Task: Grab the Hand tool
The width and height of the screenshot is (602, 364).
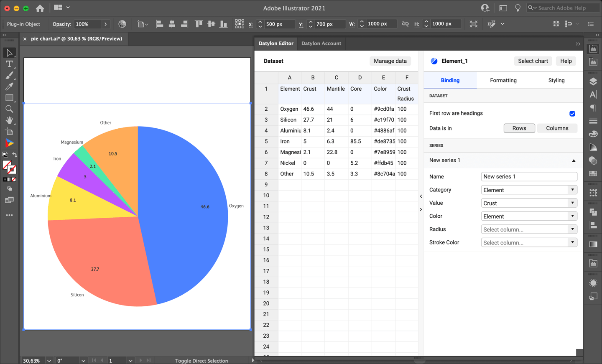Action: click(x=8, y=120)
